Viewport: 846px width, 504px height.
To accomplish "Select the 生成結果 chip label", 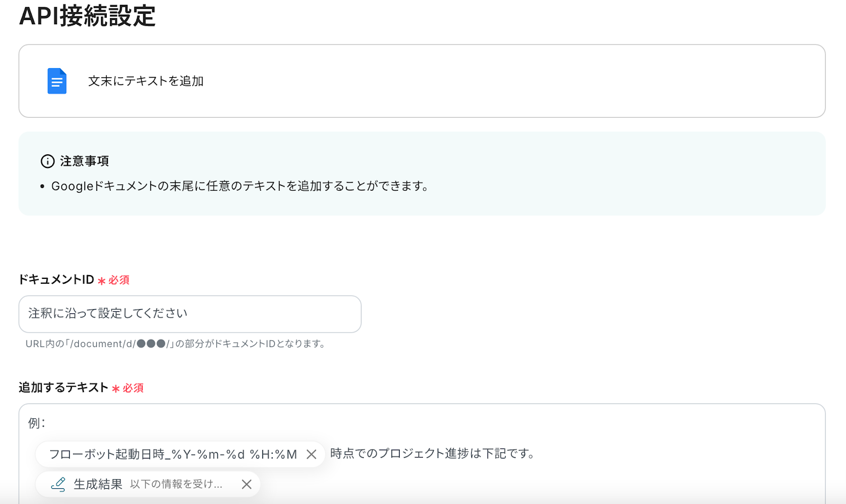I will click(98, 484).
